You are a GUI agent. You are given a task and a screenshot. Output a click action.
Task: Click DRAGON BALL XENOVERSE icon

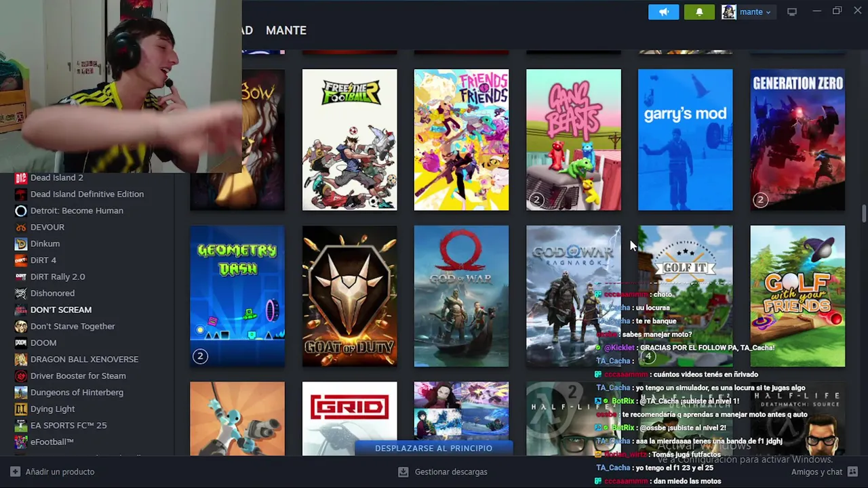click(x=21, y=359)
